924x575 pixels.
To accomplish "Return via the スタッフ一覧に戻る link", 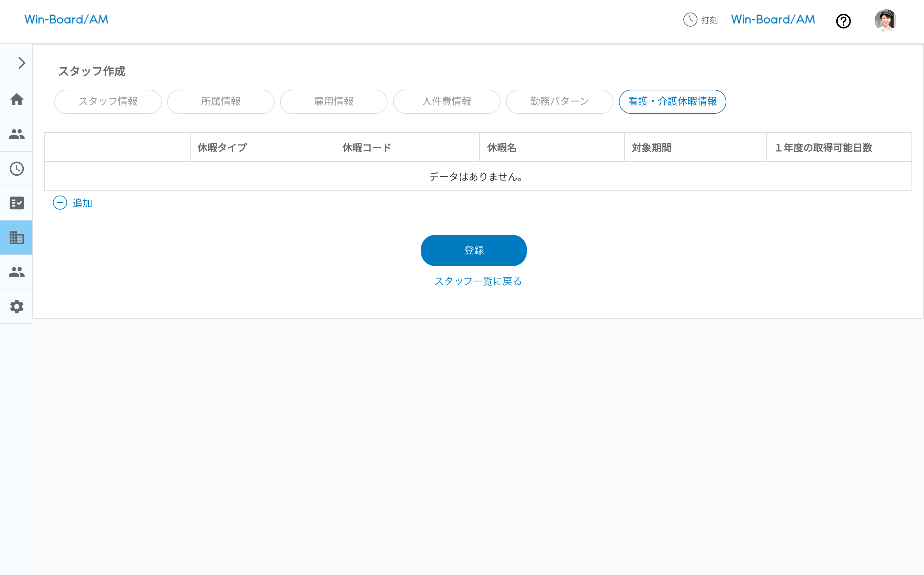I will coord(478,281).
